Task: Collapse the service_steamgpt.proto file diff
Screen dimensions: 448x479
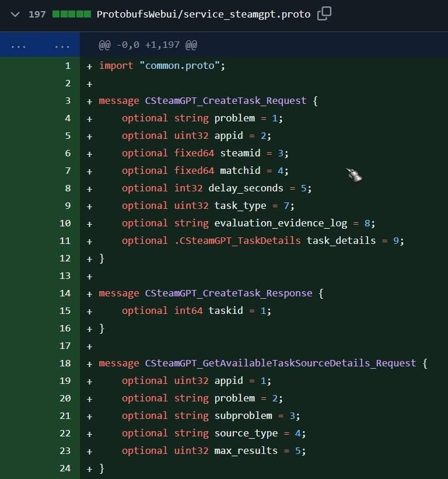Action: pyautogui.click(x=15, y=15)
